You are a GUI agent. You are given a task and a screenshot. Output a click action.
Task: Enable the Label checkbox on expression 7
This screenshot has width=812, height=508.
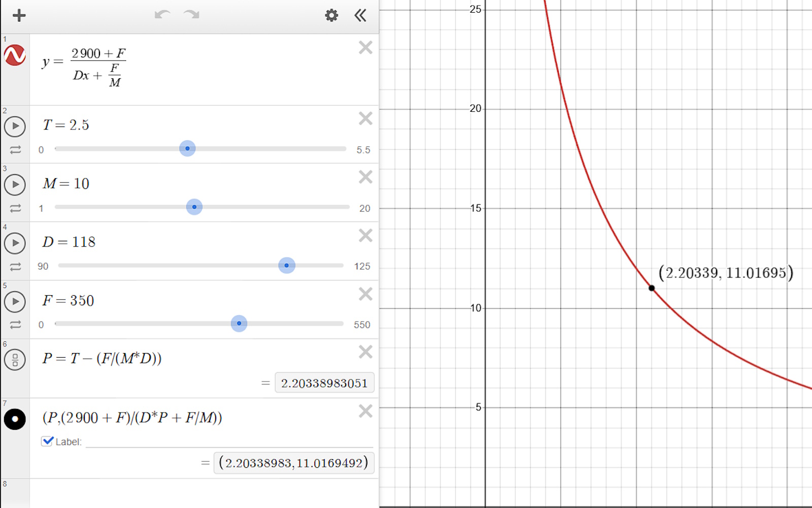coord(47,441)
